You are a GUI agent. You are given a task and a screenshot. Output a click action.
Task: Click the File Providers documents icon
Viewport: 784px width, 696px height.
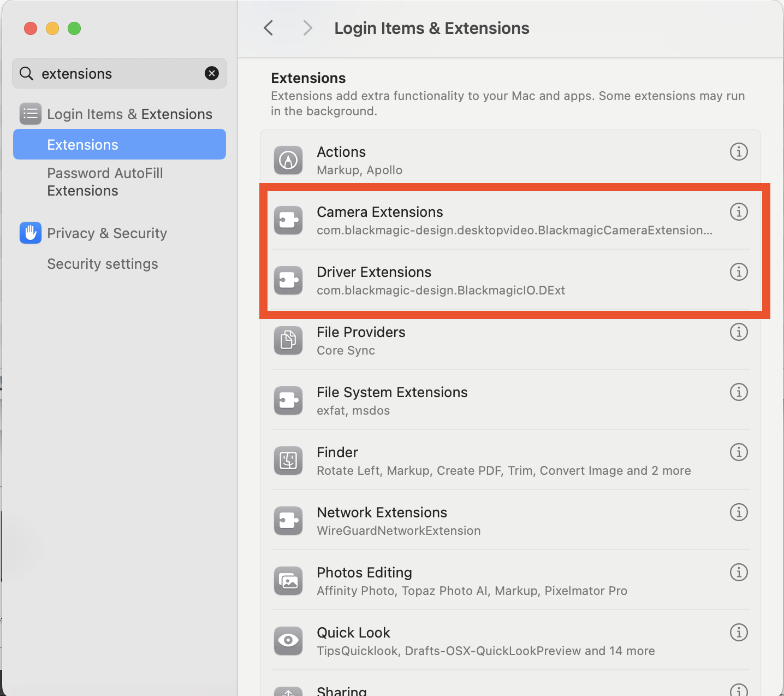click(x=288, y=340)
